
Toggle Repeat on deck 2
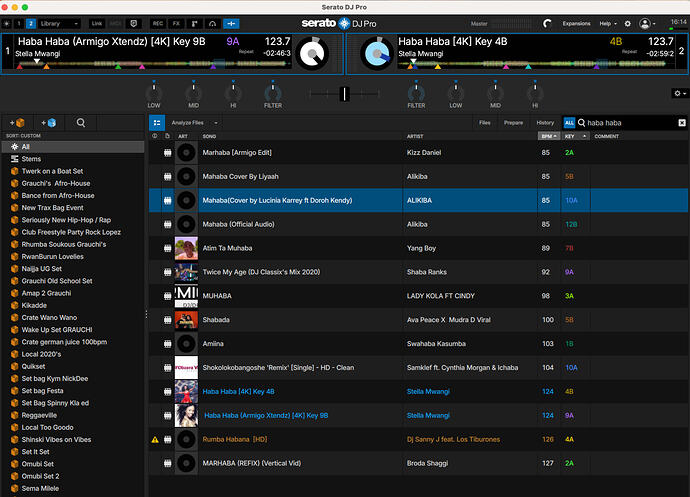[x=629, y=52]
